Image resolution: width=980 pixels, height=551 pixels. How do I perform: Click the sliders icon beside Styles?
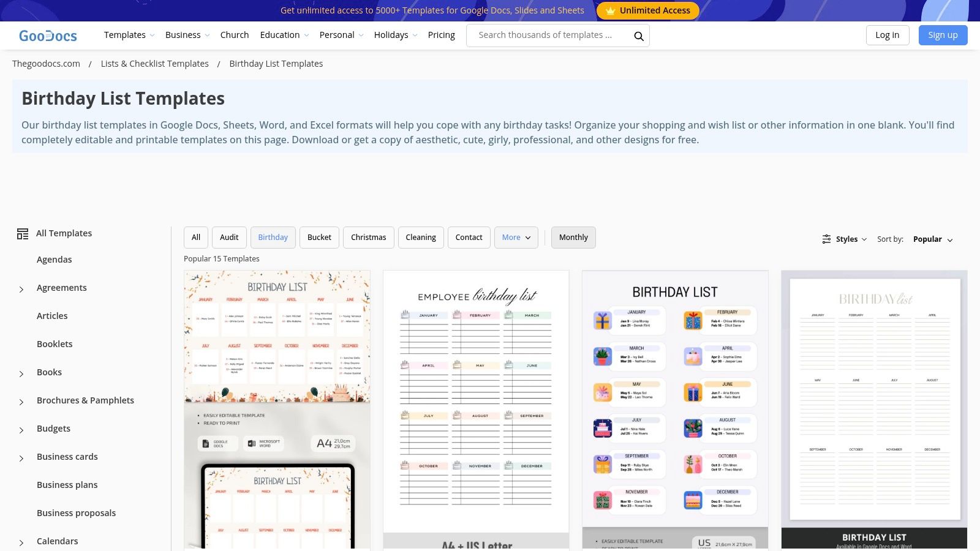[826, 239]
